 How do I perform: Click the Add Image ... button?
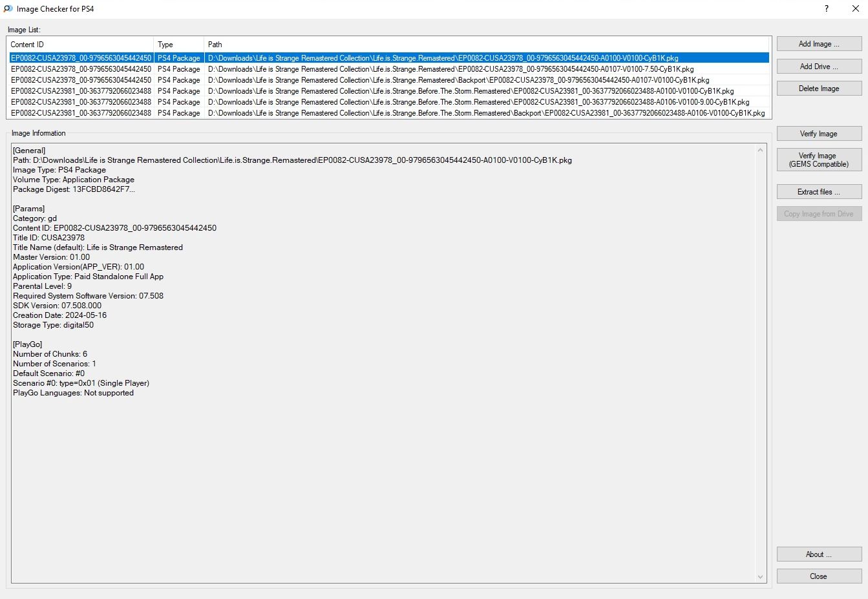tap(819, 44)
